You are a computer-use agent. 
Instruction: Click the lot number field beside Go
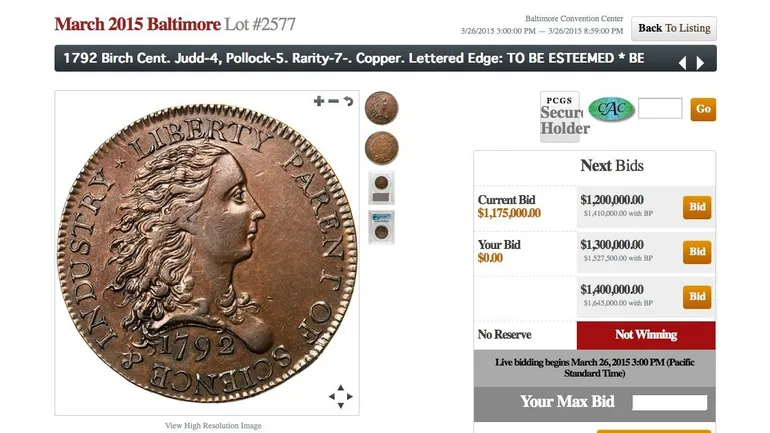(660, 108)
